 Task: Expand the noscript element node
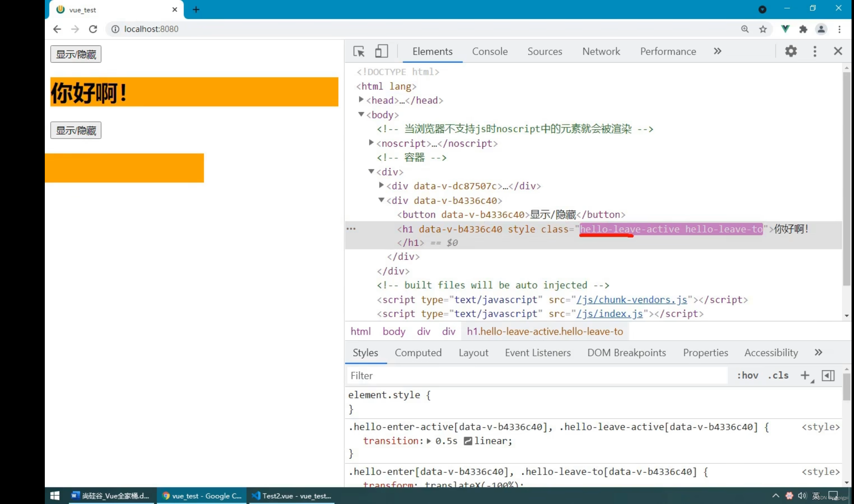[371, 143]
